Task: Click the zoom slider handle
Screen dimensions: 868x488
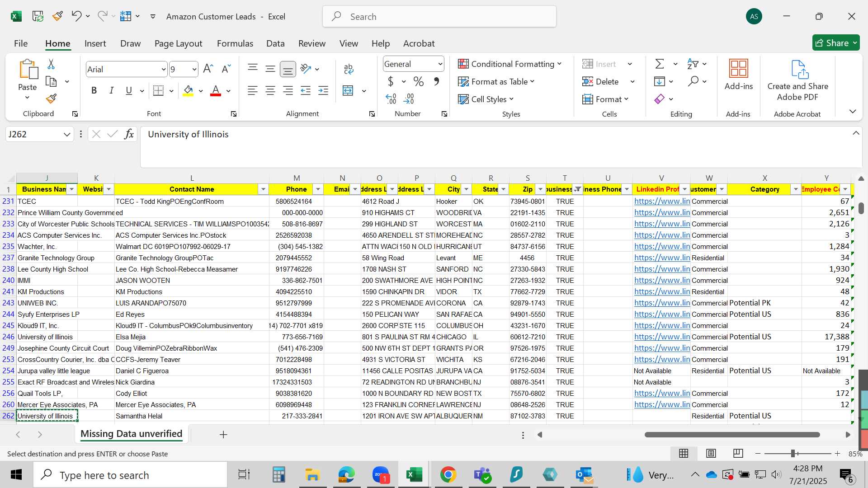Action: 793,453
